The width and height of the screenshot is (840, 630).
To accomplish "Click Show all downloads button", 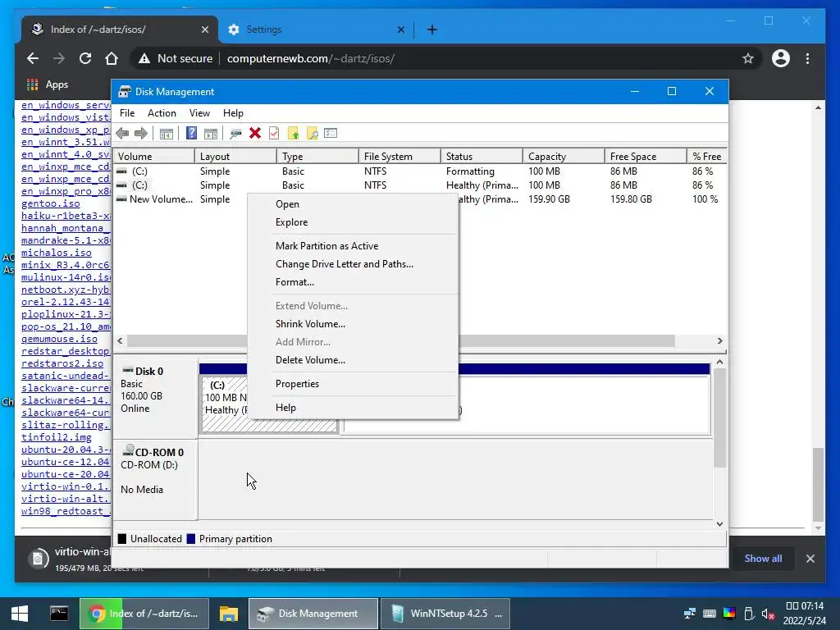I will pos(763,558).
